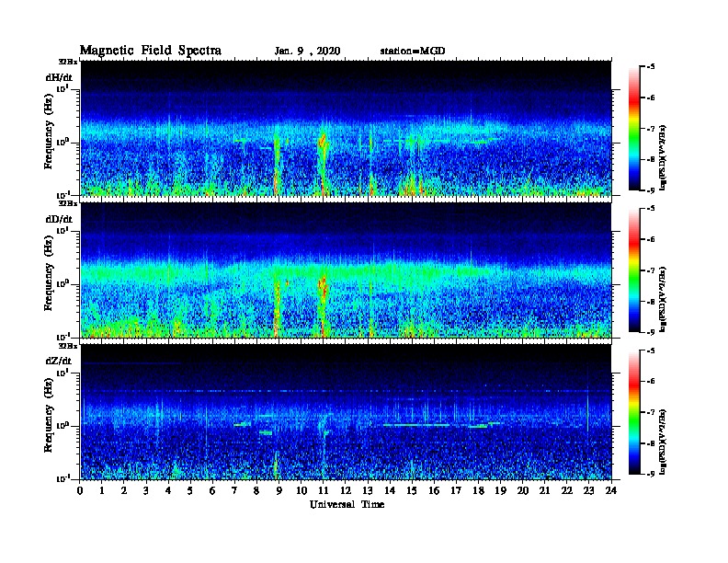Click the dD/dt panel label
The height and width of the screenshot is (563, 728).
pyautogui.click(x=59, y=219)
